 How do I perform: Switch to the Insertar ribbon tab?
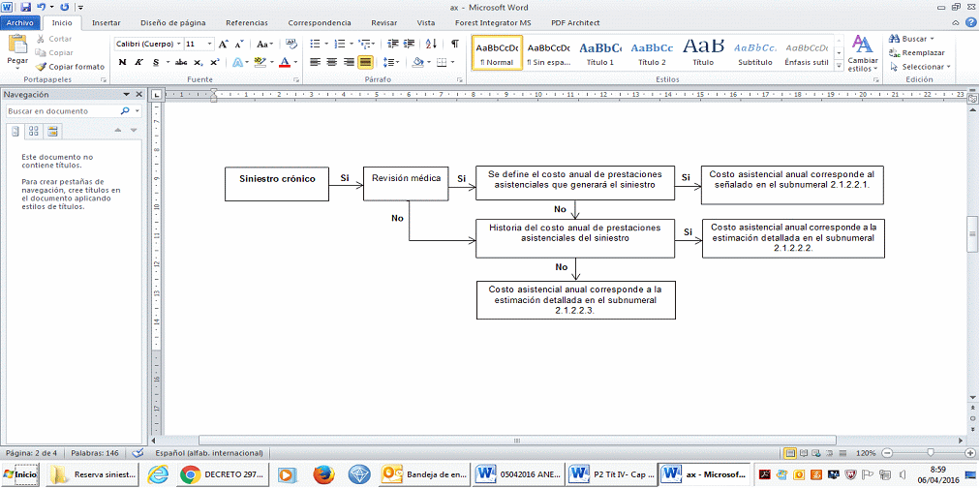[106, 22]
